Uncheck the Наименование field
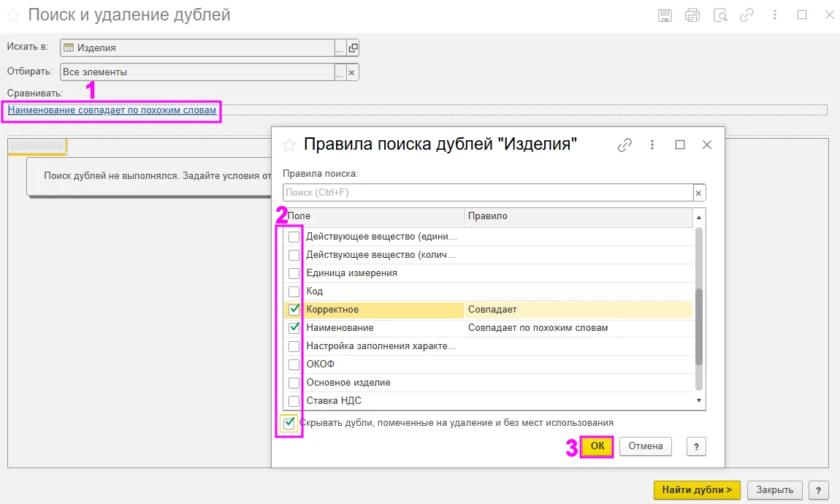This screenshot has width=840, height=504. pyautogui.click(x=294, y=328)
